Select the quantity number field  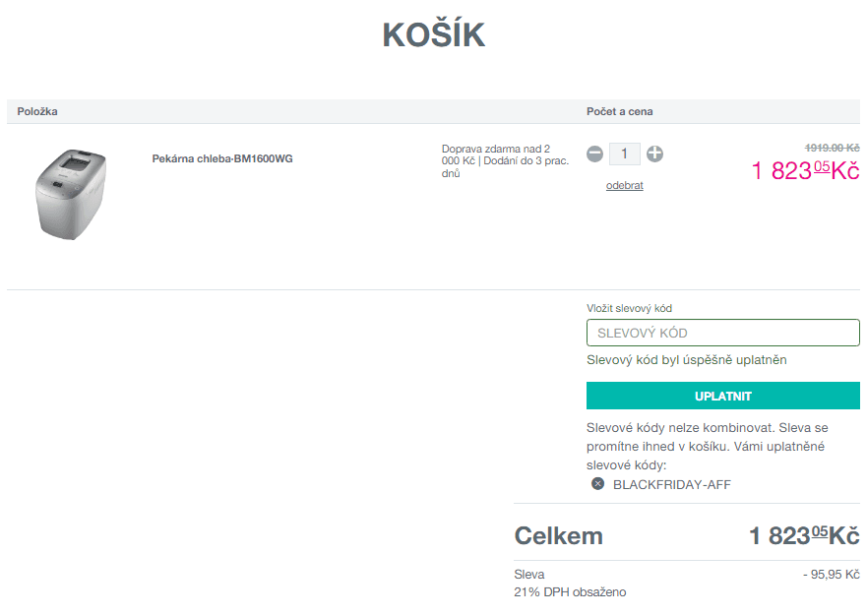(625, 154)
